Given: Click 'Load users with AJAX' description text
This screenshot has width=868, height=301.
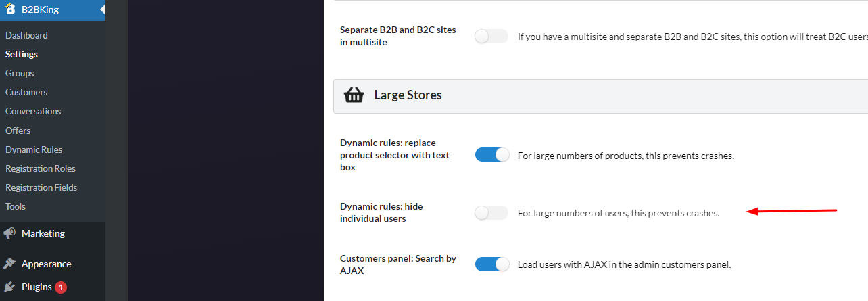Looking at the screenshot, I should (x=625, y=264).
